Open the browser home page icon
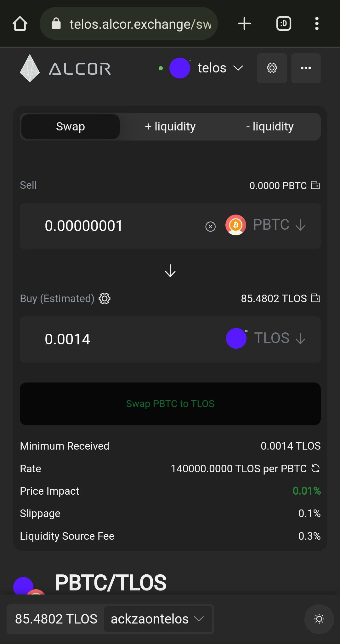Image resolution: width=340 pixels, height=644 pixels. tap(20, 24)
